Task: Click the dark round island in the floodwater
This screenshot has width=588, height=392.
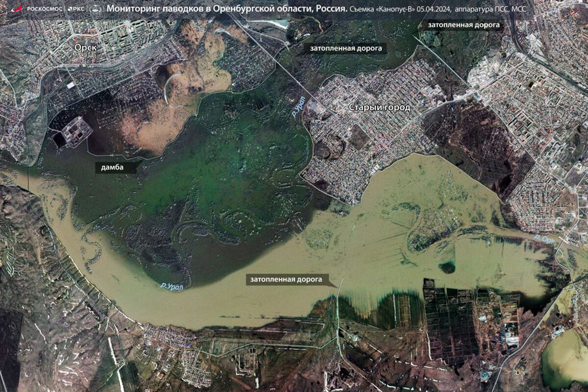Action: tap(446, 268)
